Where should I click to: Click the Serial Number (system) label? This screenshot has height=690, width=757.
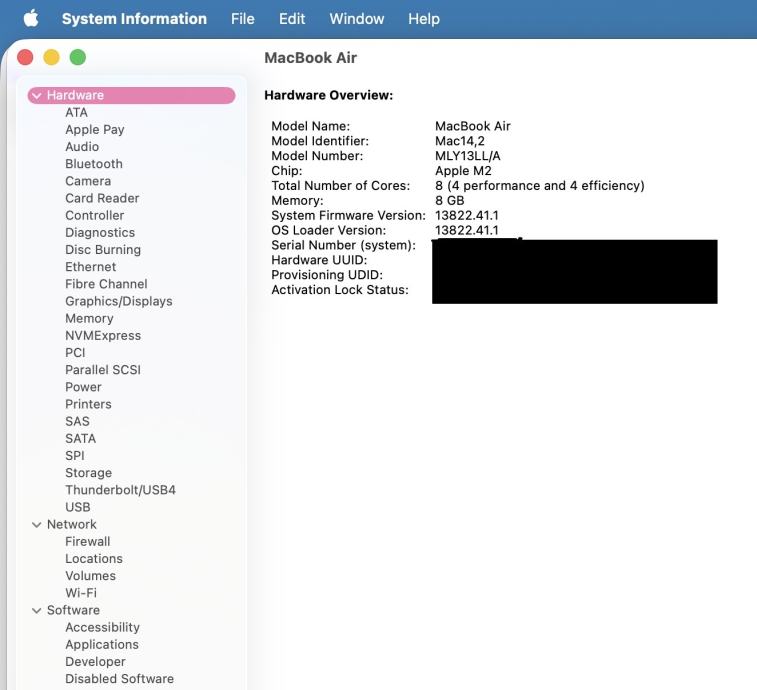click(x=343, y=245)
